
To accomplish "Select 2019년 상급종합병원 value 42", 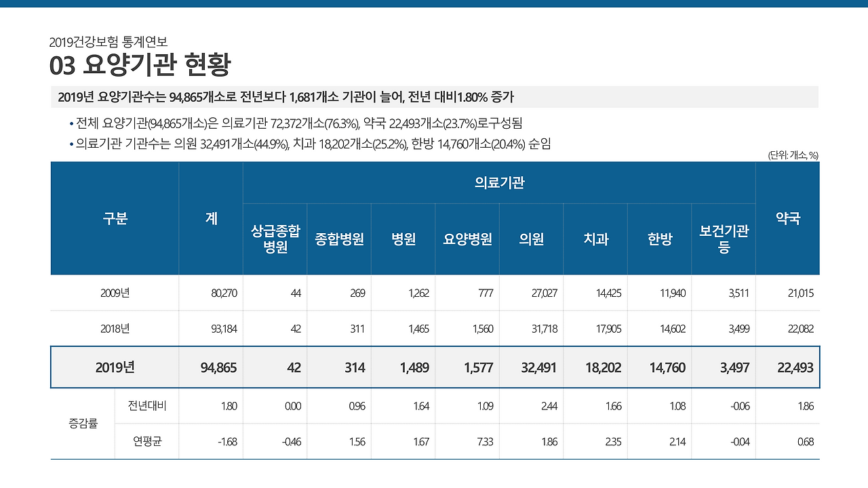I will (293, 367).
